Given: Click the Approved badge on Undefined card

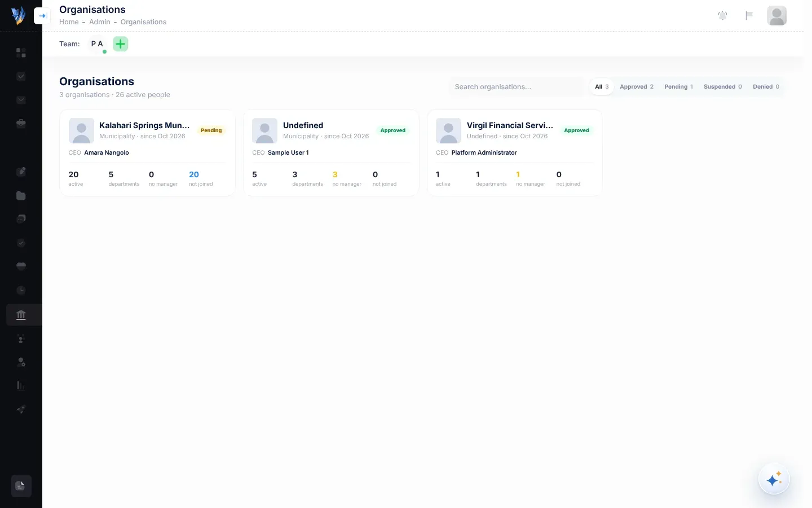Looking at the screenshot, I should click(393, 130).
